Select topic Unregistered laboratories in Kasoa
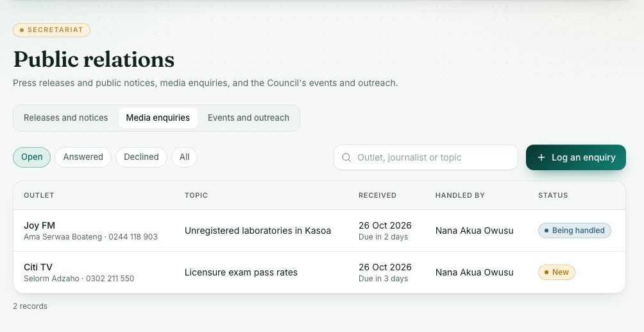Screen dimensions: 644x332 [x=257, y=231]
